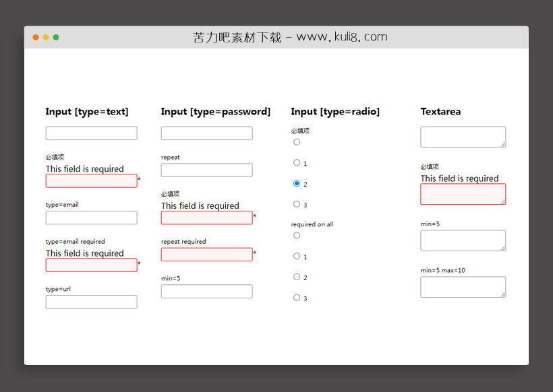Select radio option 1 in the first group
This screenshot has width=553, height=392.
297,162
